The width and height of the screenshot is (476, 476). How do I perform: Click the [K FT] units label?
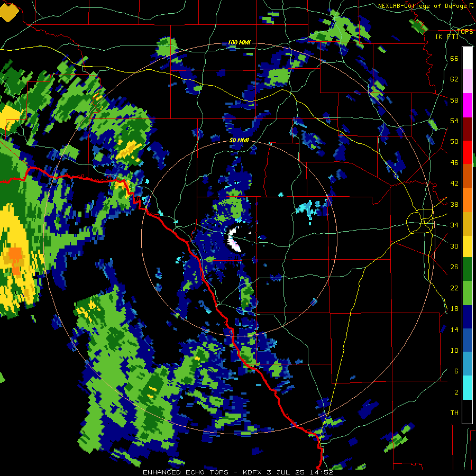point(447,36)
